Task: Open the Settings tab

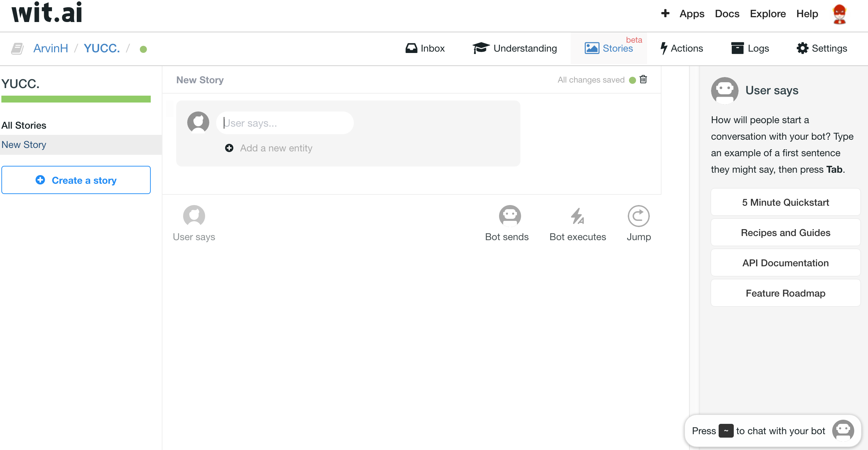Action: 822,49
